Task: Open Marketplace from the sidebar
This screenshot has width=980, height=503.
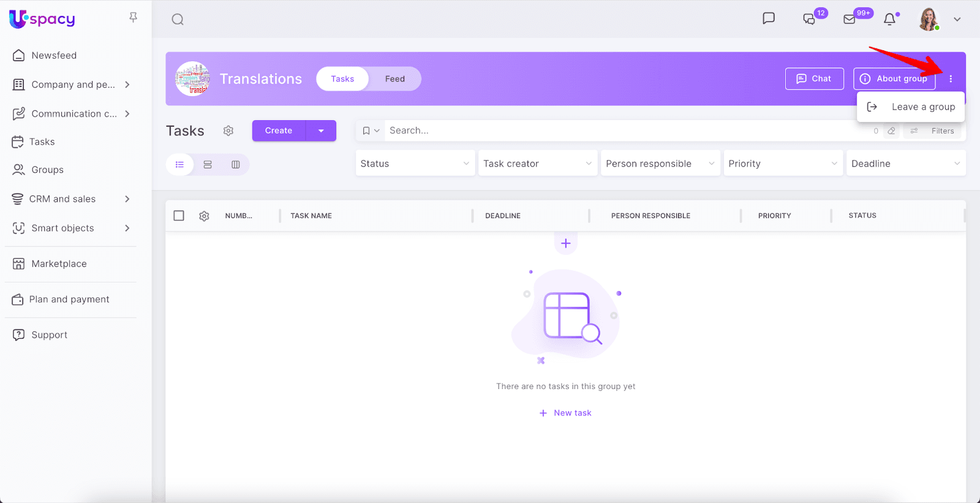Action: click(59, 264)
